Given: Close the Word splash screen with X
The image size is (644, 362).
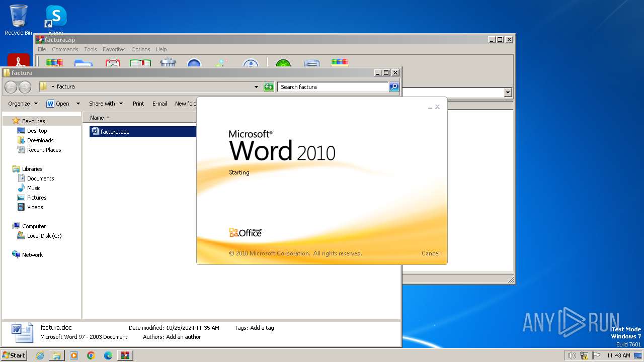Looking at the screenshot, I should click(x=437, y=107).
